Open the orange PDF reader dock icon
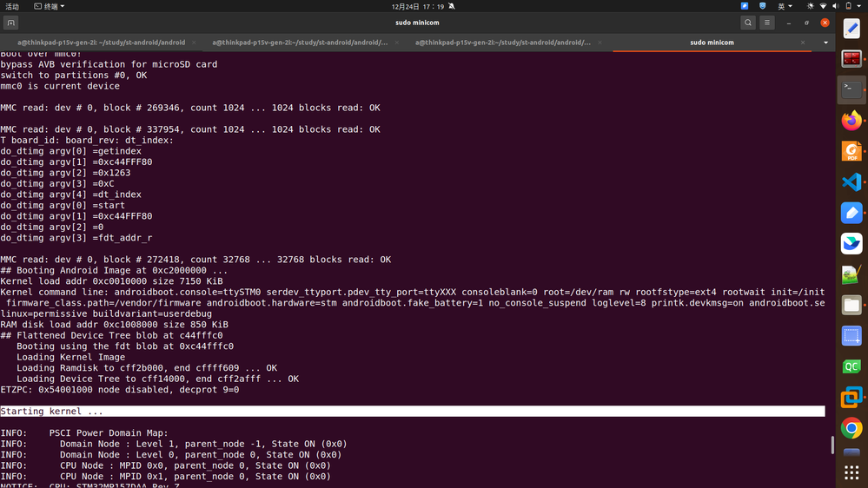This screenshot has width=868, height=488. [x=851, y=151]
